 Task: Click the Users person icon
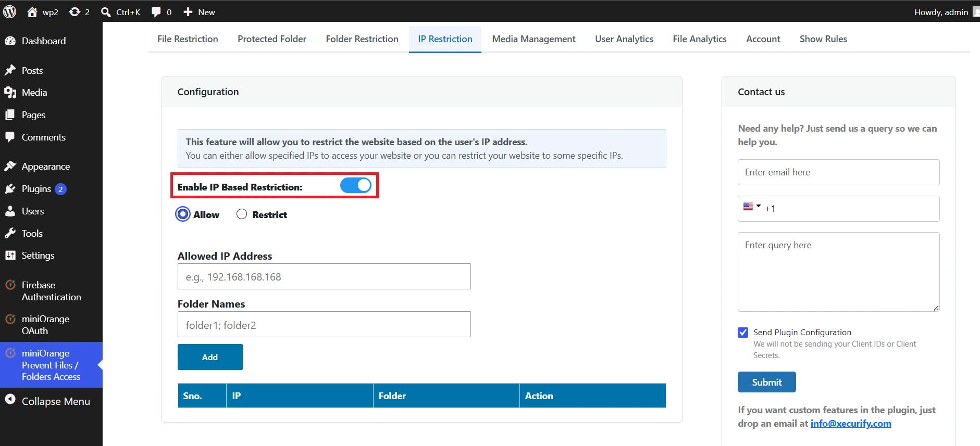[10, 211]
